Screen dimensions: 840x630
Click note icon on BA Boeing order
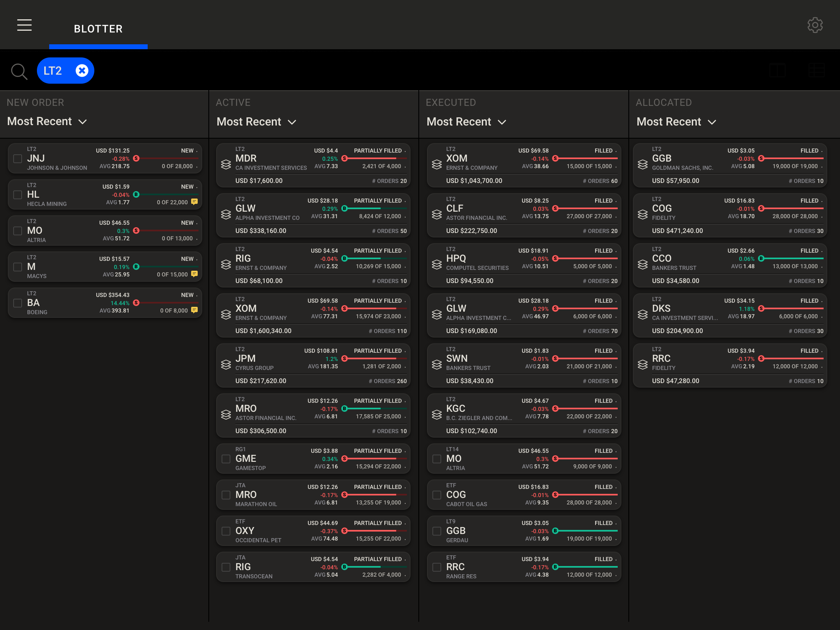[194, 310]
